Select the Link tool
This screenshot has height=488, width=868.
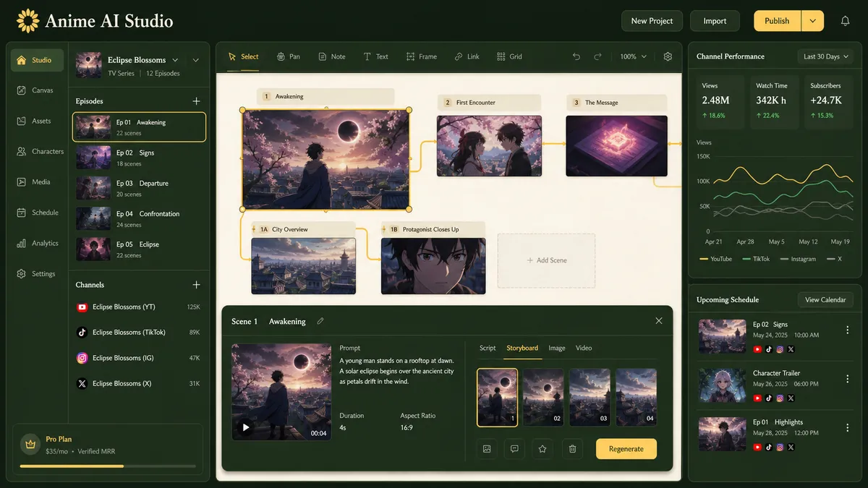click(467, 56)
